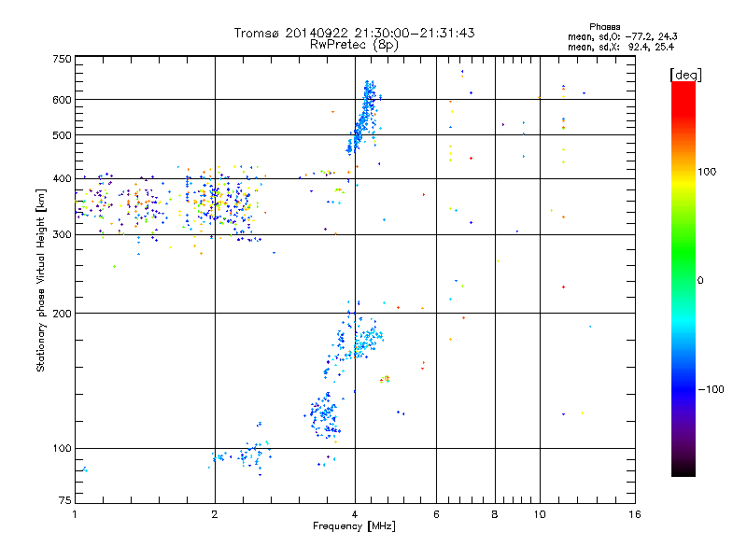Click the 'mean, sd,X: 92.4, 25.4' text
The width and height of the screenshot is (747, 560).
point(621,47)
